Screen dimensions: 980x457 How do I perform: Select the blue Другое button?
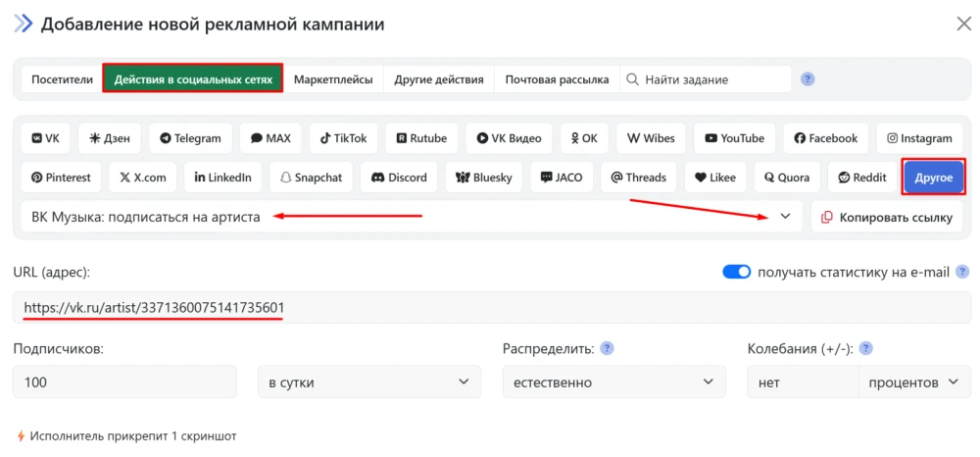tap(934, 178)
